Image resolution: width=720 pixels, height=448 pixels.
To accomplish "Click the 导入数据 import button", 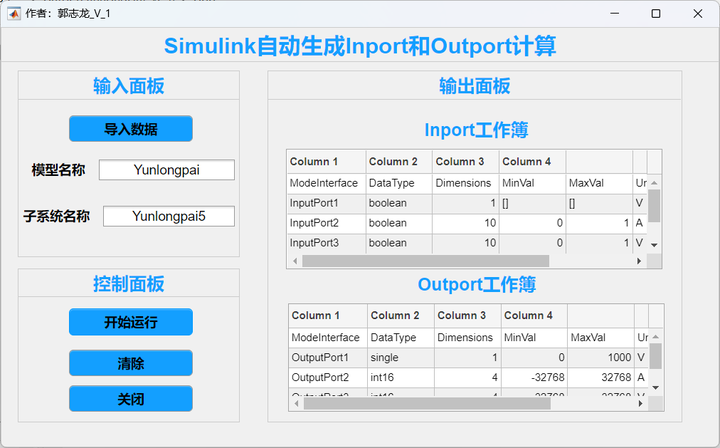I will tap(131, 129).
